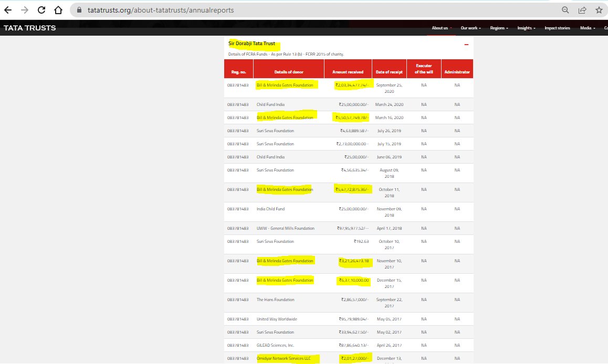Select amount ₹5,50,57,749.78/-
This screenshot has height=364, width=608.
tap(352, 117)
